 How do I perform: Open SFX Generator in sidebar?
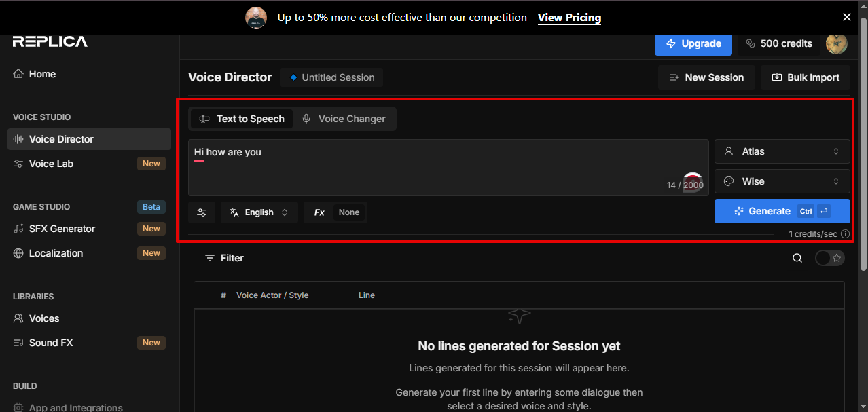(62, 229)
